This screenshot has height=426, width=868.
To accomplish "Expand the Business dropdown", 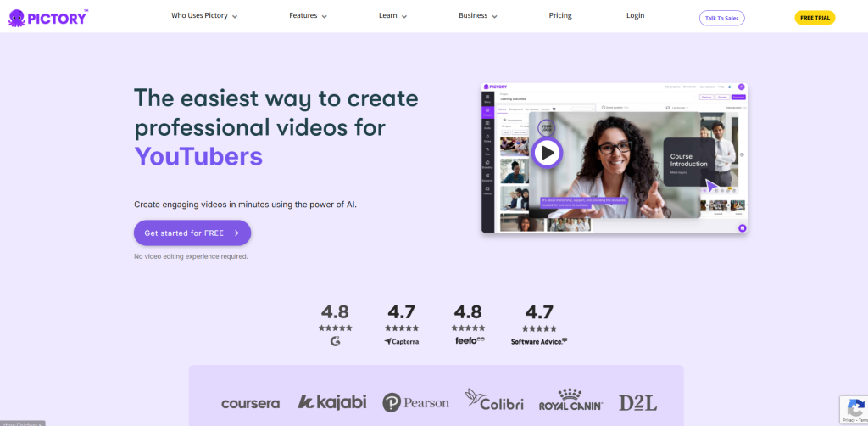I will [478, 16].
